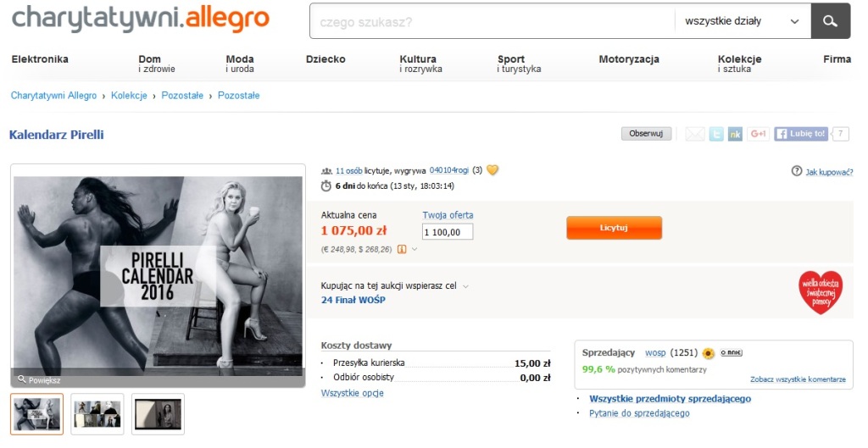Share auction on Twitter icon
The image size is (868, 448).
pyautogui.click(x=716, y=134)
